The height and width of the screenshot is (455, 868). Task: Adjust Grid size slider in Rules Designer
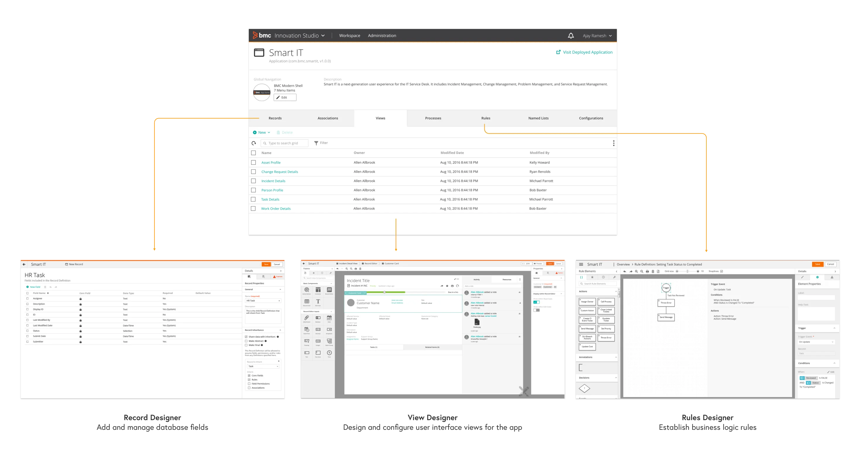(x=687, y=272)
